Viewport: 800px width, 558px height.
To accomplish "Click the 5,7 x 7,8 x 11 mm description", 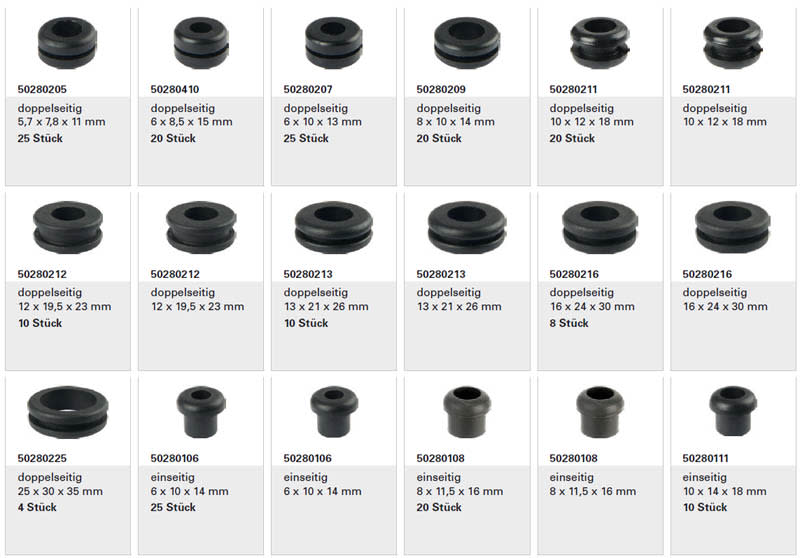I will pos(61,122).
